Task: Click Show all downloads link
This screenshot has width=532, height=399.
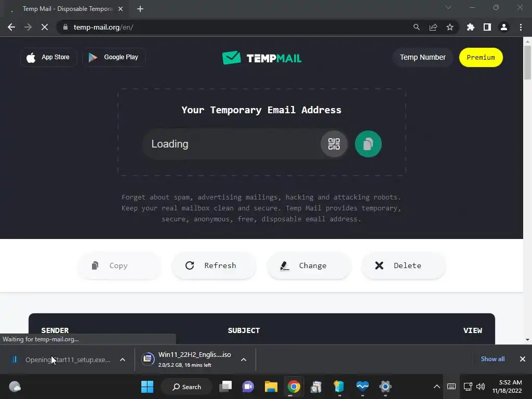Action: point(493,359)
